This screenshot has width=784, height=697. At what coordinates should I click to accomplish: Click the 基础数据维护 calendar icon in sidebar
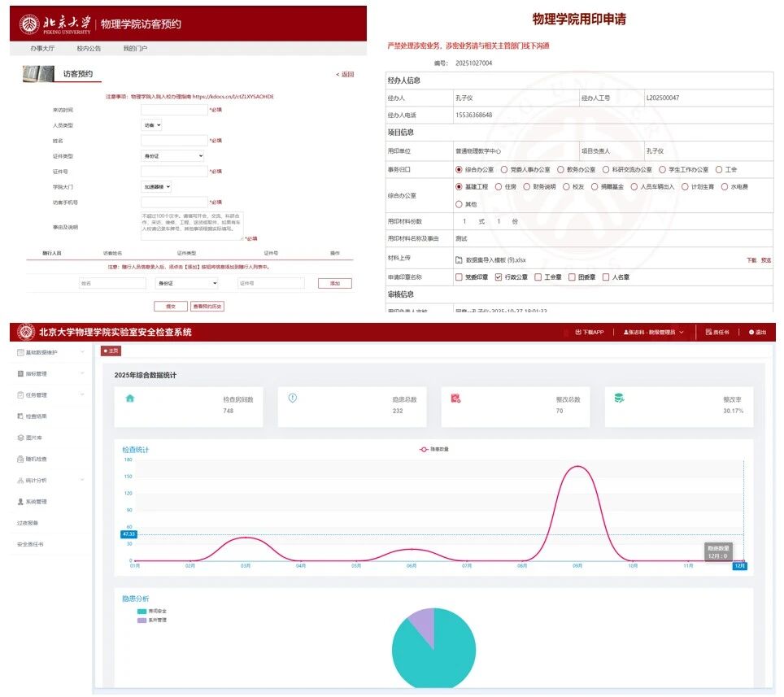20,352
